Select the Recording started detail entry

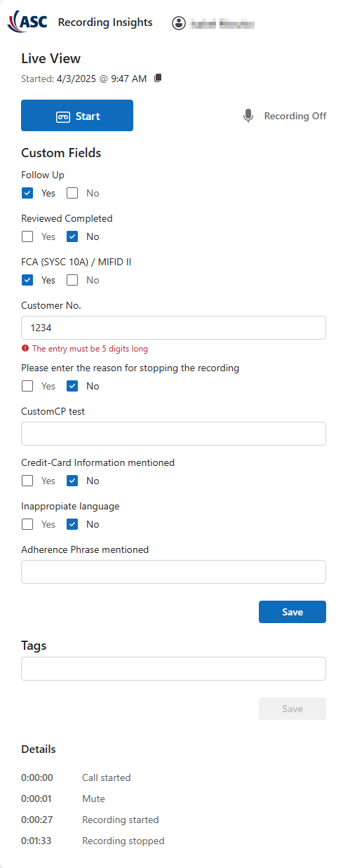[121, 820]
